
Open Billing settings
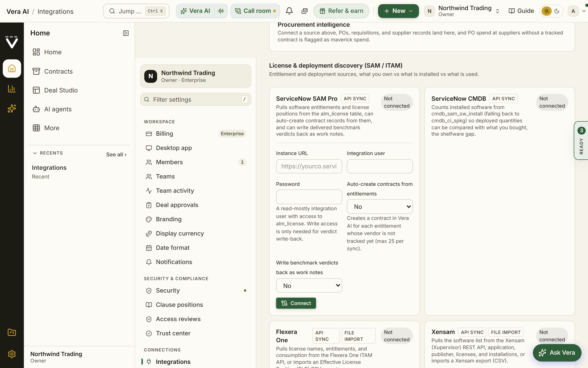click(x=196, y=134)
